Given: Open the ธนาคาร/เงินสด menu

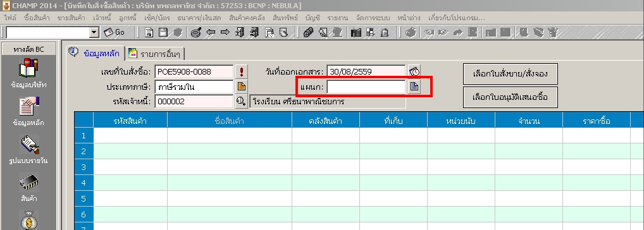Looking at the screenshot, I should pyautogui.click(x=199, y=18).
